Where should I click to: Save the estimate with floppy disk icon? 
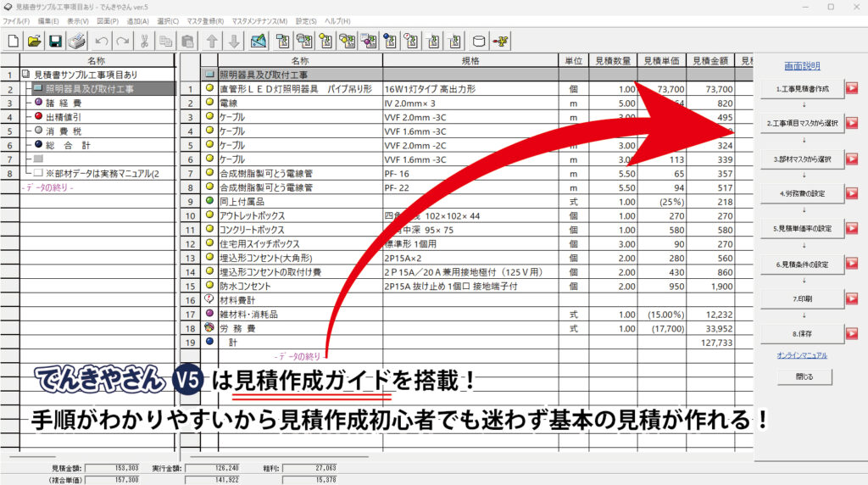coord(55,41)
